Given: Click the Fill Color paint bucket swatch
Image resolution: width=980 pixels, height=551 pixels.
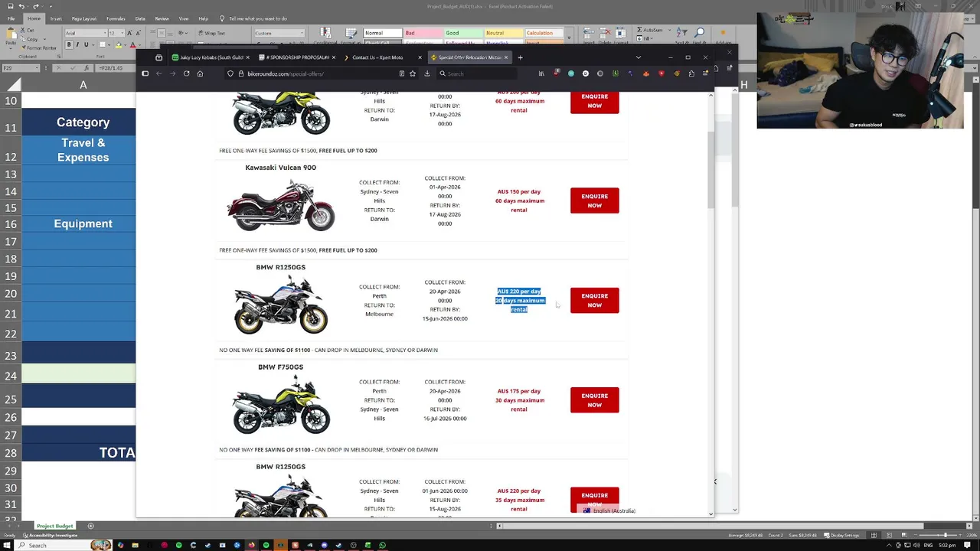Looking at the screenshot, I should (x=117, y=45).
